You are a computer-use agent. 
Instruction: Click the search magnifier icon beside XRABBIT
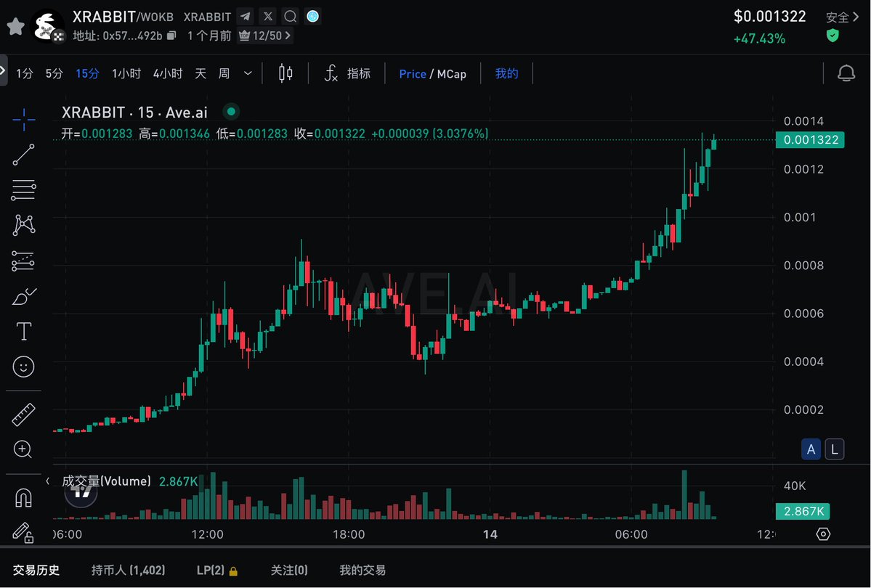[x=290, y=17]
